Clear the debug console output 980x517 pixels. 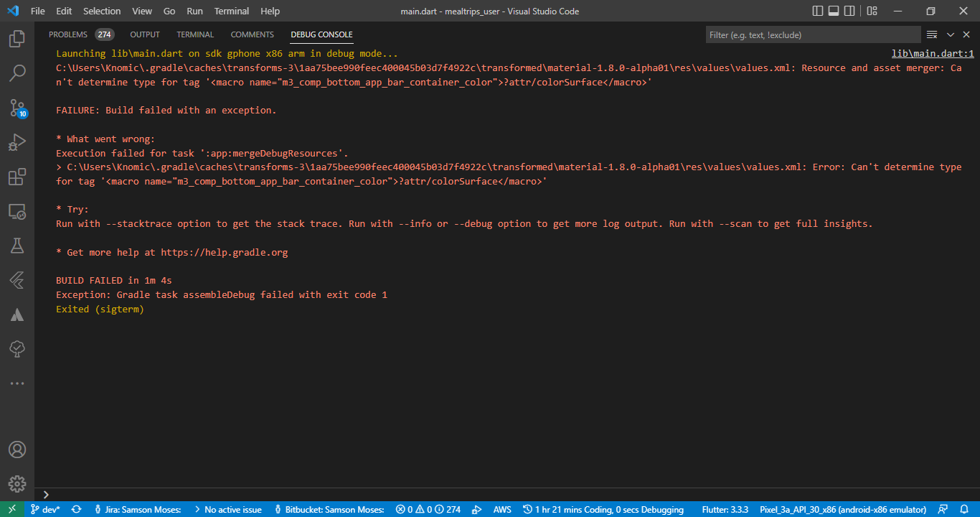click(932, 34)
